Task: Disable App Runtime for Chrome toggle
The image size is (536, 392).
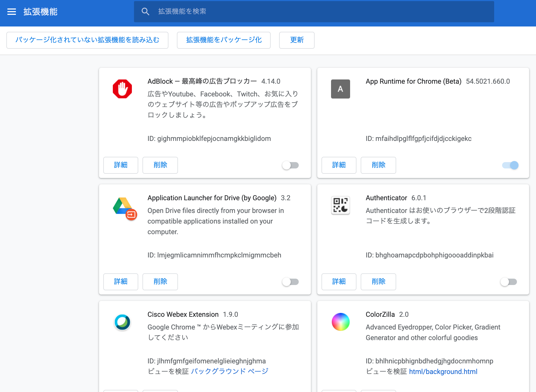Action: [510, 165]
